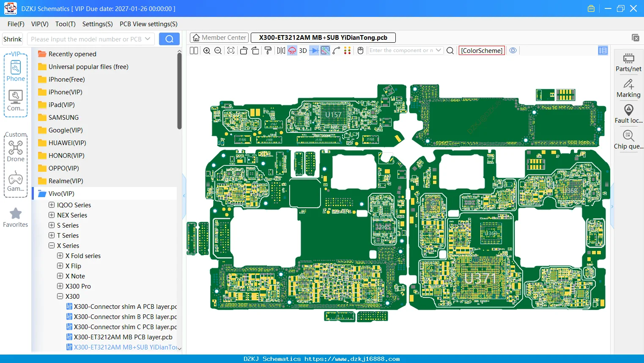Expand the X Fold series node
Viewport: 644px width, 363px height.
(x=60, y=256)
